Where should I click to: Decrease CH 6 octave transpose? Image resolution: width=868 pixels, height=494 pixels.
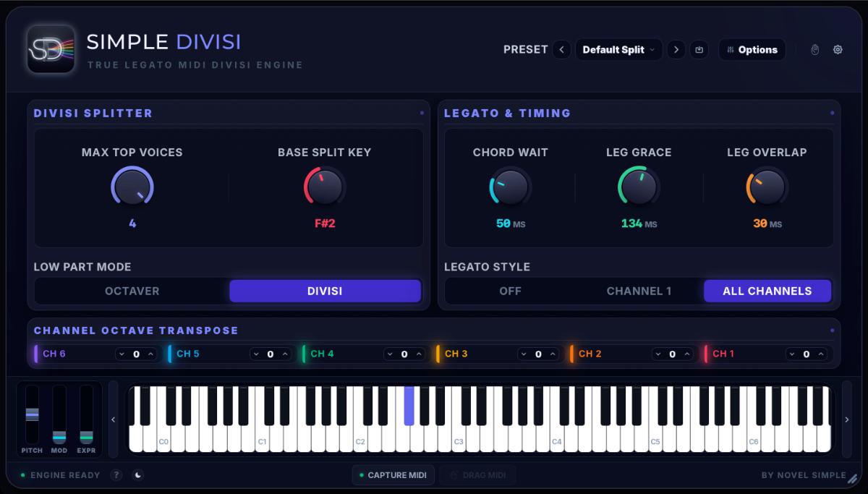pyautogui.click(x=122, y=354)
